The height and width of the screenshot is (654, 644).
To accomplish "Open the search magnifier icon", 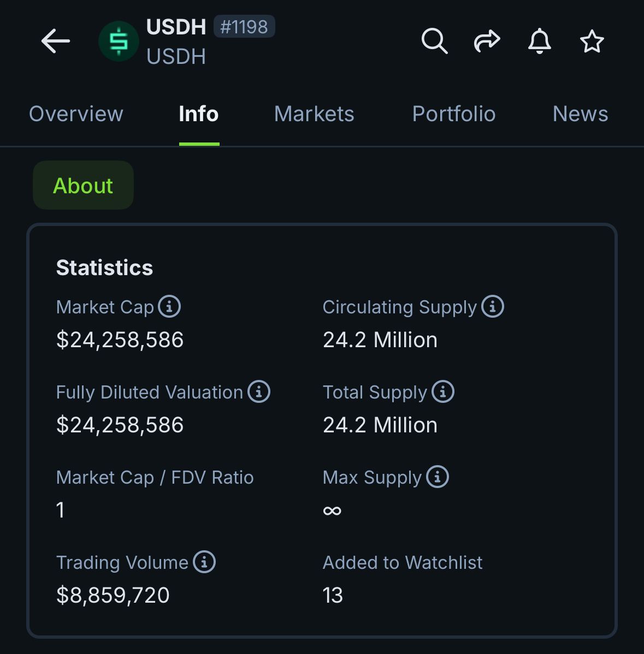I will click(434, 41).
